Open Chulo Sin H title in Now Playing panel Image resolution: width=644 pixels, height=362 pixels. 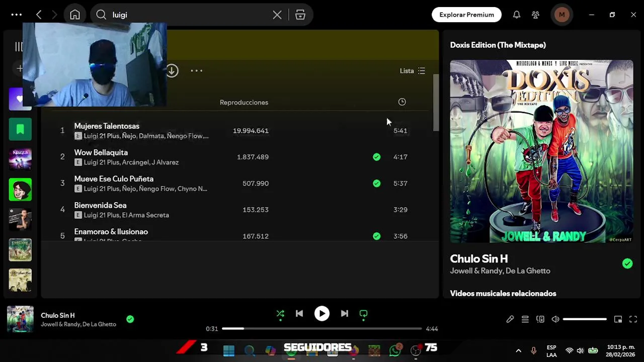[479, 259]
